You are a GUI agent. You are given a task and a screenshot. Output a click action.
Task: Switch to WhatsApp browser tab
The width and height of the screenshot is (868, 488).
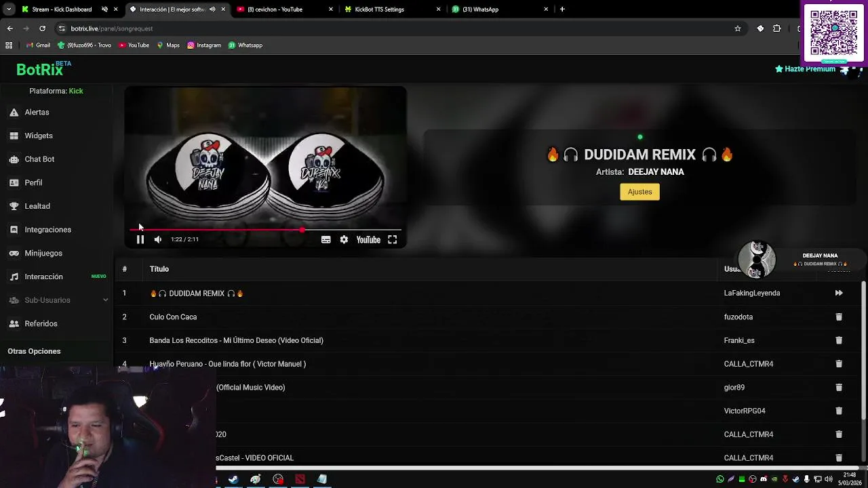(480, 9)
